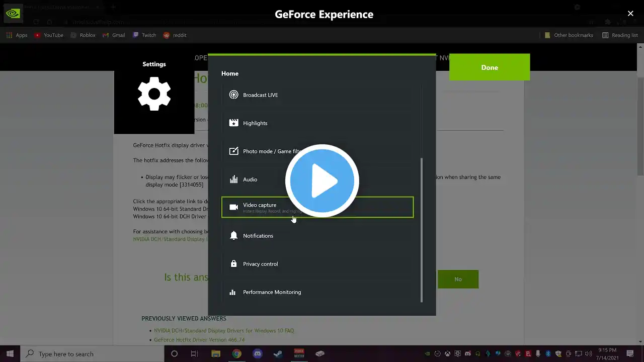Click the Privacy control lock icon
644x362 pixels.
click(x=233, y=264)
